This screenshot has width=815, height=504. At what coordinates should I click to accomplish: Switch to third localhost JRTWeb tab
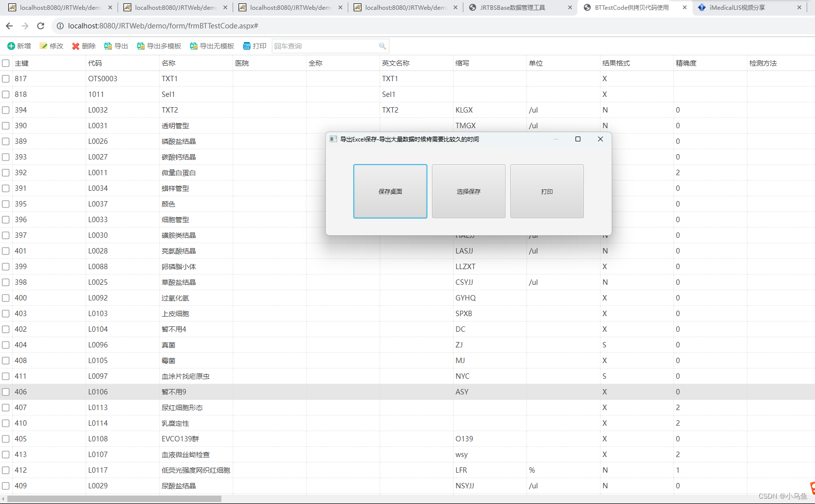[290, 7]
